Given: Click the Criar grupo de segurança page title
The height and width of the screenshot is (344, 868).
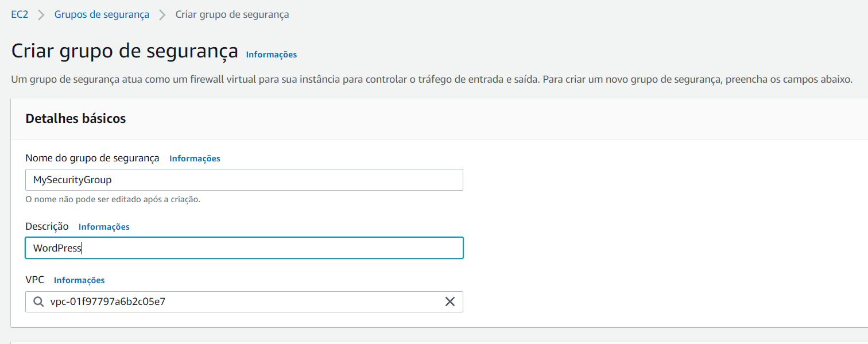Looking at the screenshot, I should click(125, 51).
